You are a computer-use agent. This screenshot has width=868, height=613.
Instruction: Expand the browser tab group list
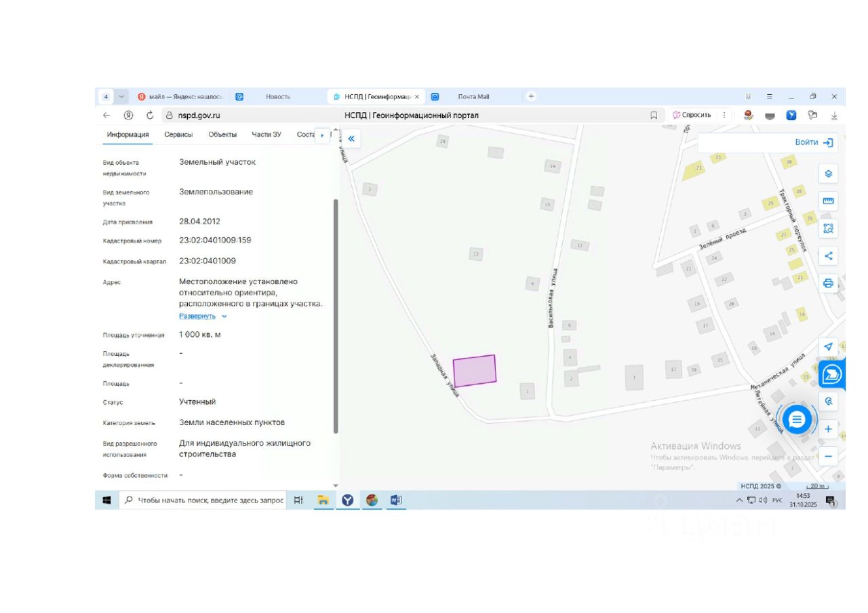pyautogui.click(x=122, y=96)
